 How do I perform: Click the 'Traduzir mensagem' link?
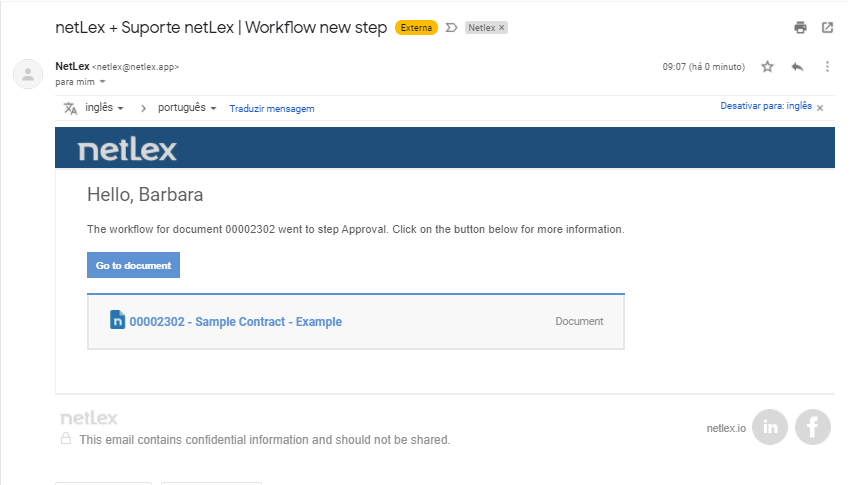(272, 109)
